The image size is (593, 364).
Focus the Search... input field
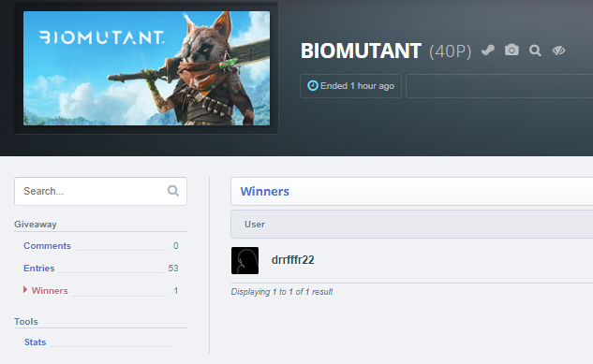[x=100, y=192]
